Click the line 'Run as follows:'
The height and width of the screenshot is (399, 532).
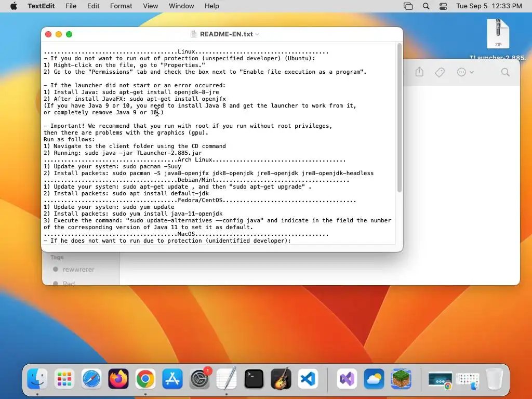69,139
